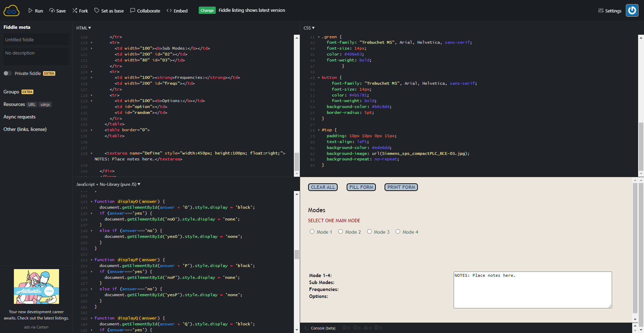Choose the Mode 4 radio option
The width and height of the screenshot is (644, 333).
[x=398, y=232]
